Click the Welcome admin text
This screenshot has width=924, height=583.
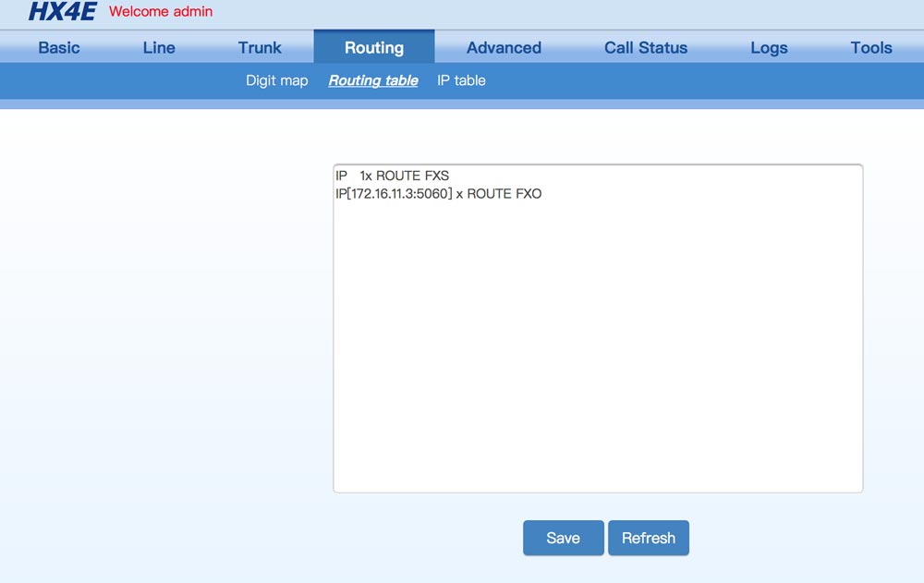161,12
